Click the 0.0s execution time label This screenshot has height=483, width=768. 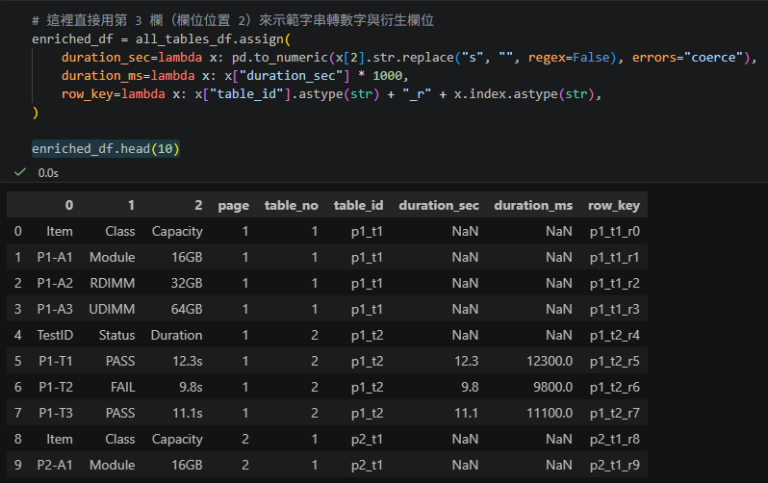coord(48,173)
